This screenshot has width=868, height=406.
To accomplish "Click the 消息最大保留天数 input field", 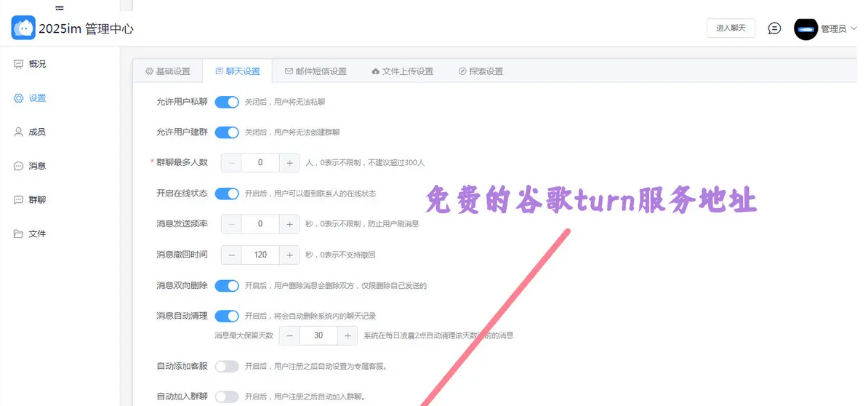I will pos(318,335).
